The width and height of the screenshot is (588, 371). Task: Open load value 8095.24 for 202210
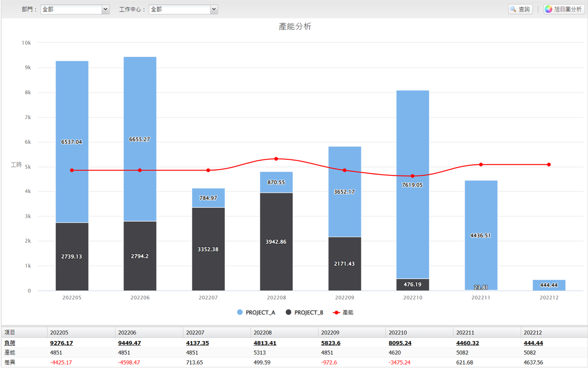400,343
